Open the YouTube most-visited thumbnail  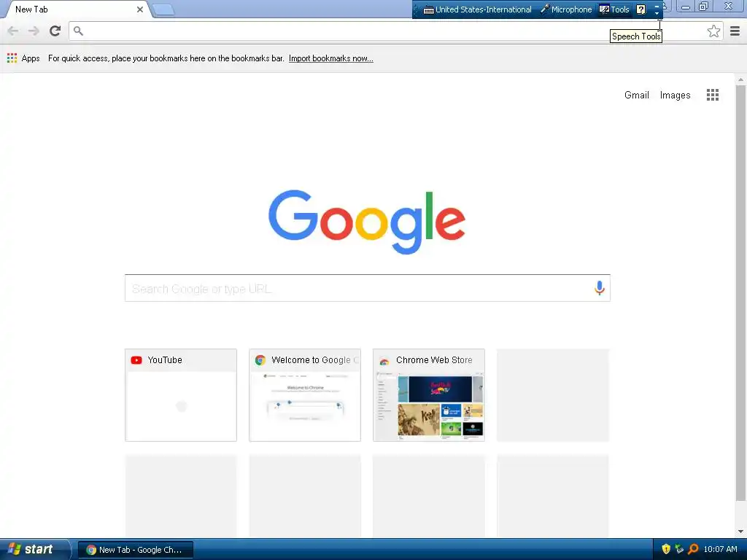coord(181,394)
